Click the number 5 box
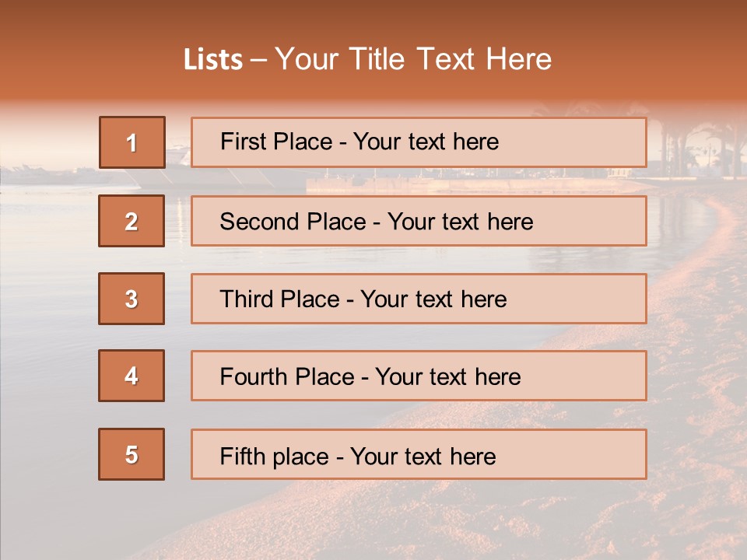The width and height of the screenshot is (747, 560). [132, 454]
